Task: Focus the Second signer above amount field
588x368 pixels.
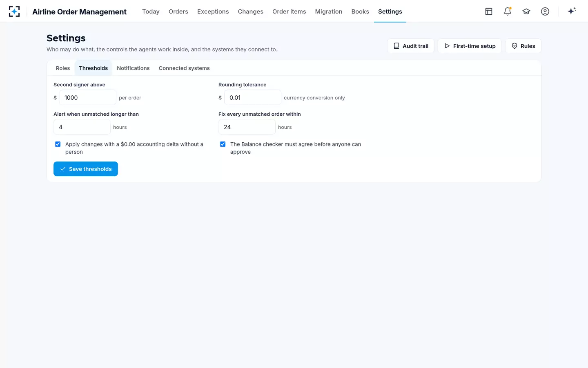Action: click(88, 98)
